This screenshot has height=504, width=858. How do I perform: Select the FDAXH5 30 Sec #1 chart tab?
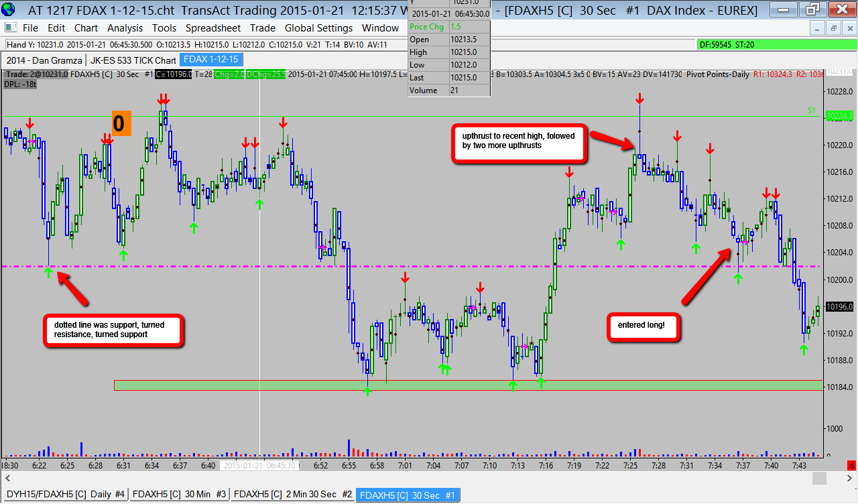click(408, 495)
